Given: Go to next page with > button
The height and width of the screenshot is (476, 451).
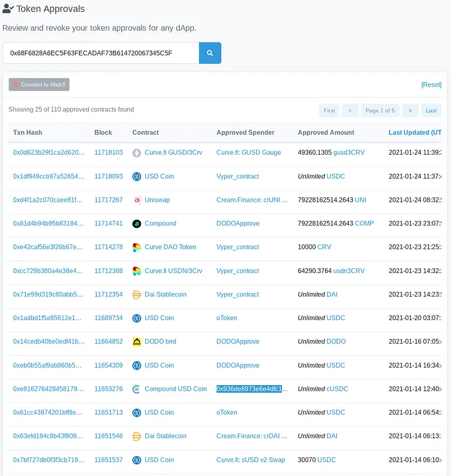Looking at the screenshot, I should [x=410, y=111].
